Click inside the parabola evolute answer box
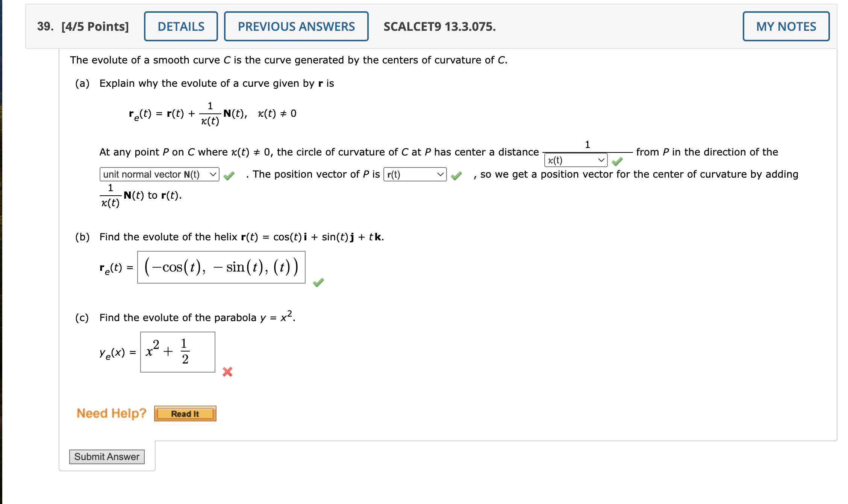Screen dimensions: 848x504 pyautogui.click(x=177, y=352)
